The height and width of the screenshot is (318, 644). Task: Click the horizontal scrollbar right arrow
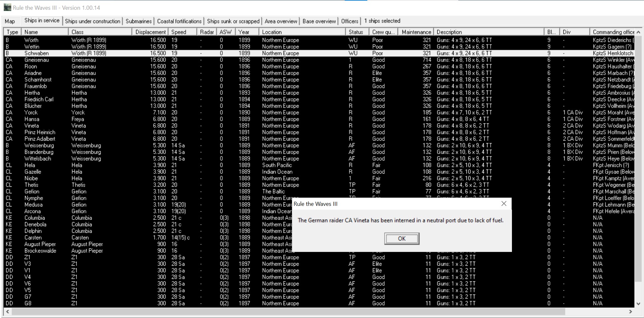(631, 311)
